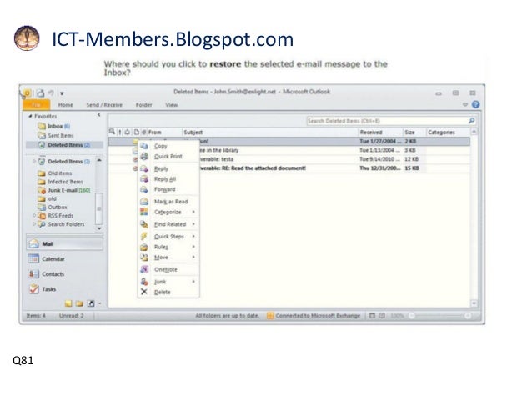Expand the Search Folders arrow
The height and width of the screenshot is (406, 532).
(x=34, y=224)
